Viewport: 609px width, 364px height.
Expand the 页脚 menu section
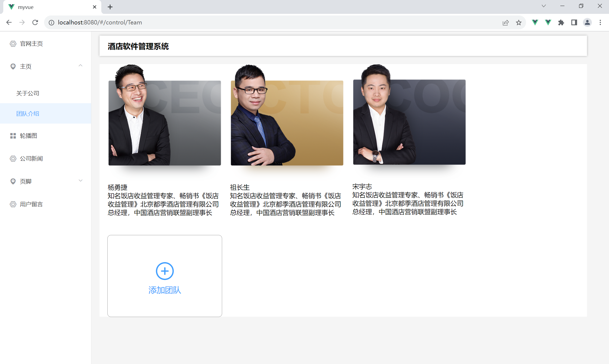coord(80,180)
